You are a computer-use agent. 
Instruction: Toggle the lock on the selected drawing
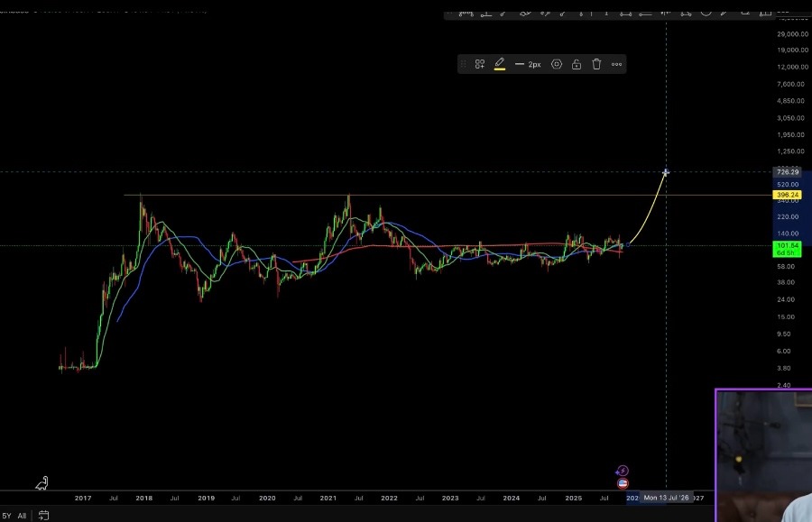pos(577,64)
